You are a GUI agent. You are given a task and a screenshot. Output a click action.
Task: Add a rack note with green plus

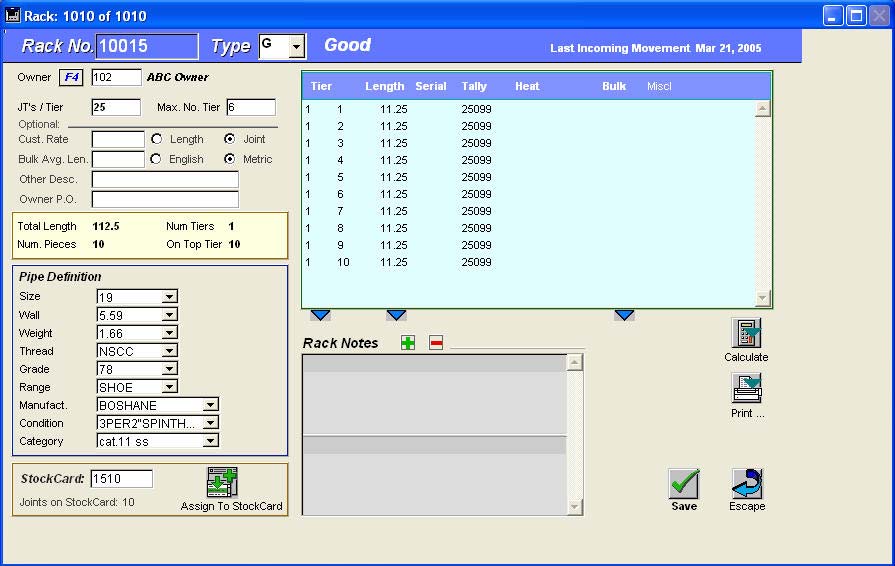pyautogui.click(x=408, y=343)
